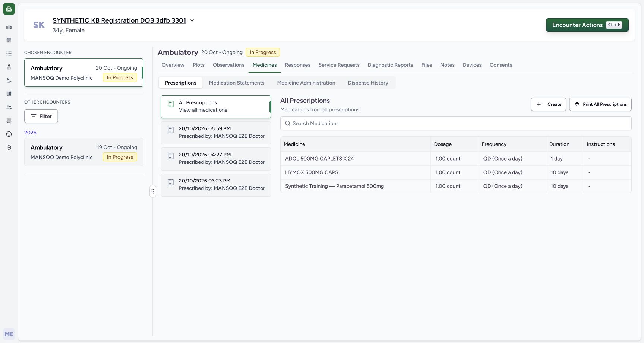Click the document icon of All Prescriptions

pos(171,104)
